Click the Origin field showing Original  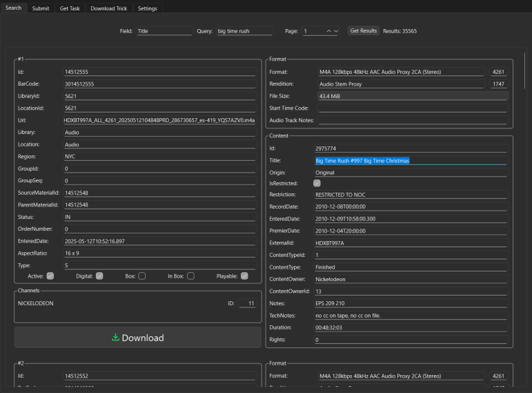[x=411, y=173]
